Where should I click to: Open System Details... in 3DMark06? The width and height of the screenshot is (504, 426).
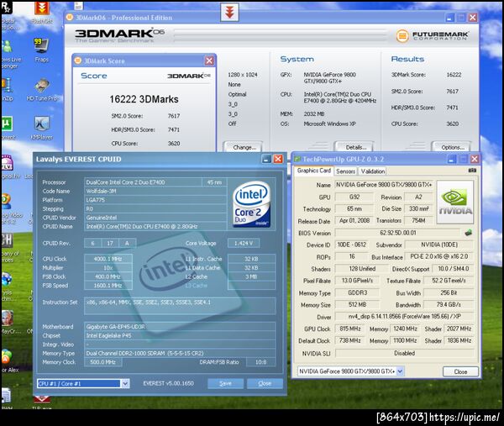(x=356, y=147)
